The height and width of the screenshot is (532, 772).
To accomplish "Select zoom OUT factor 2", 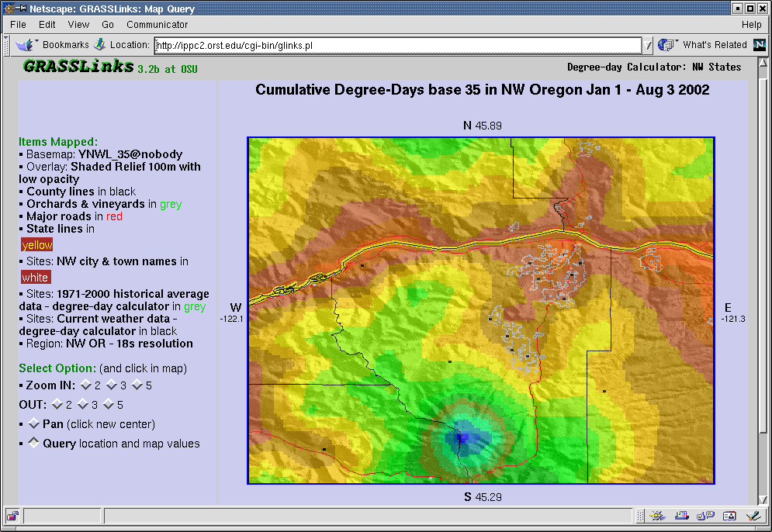I will [57, 404].
